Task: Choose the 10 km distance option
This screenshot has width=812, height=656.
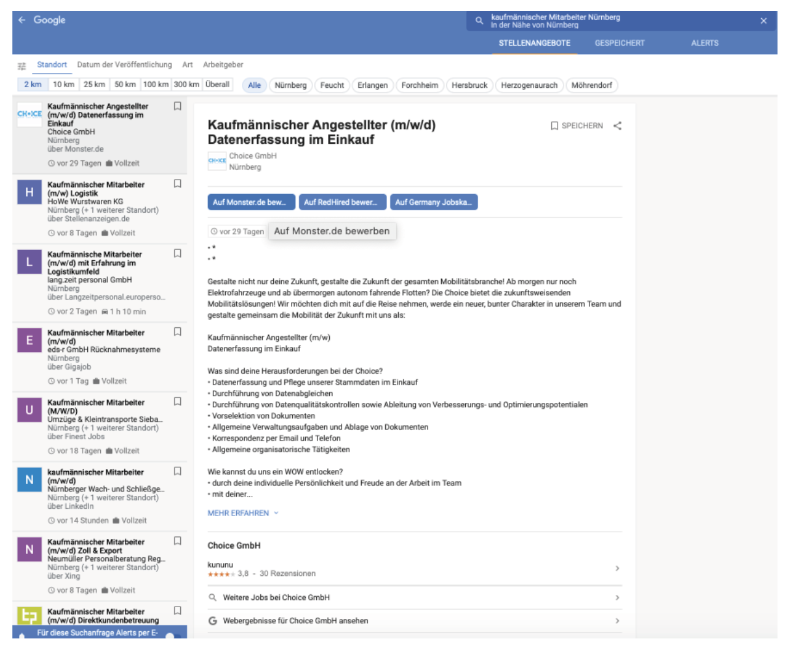Action: click(64, 85)
